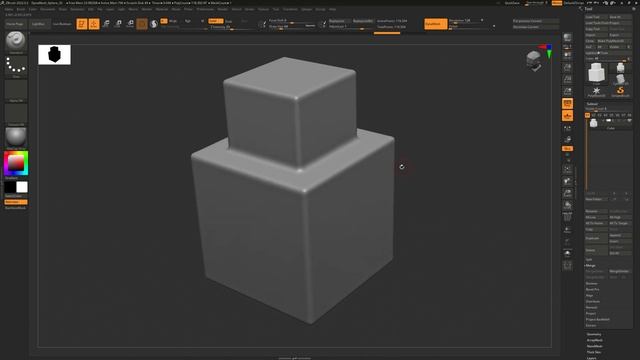The image size is (640, 360).
Task: Open the Preferences menu
Action: (x=205, y=9)
